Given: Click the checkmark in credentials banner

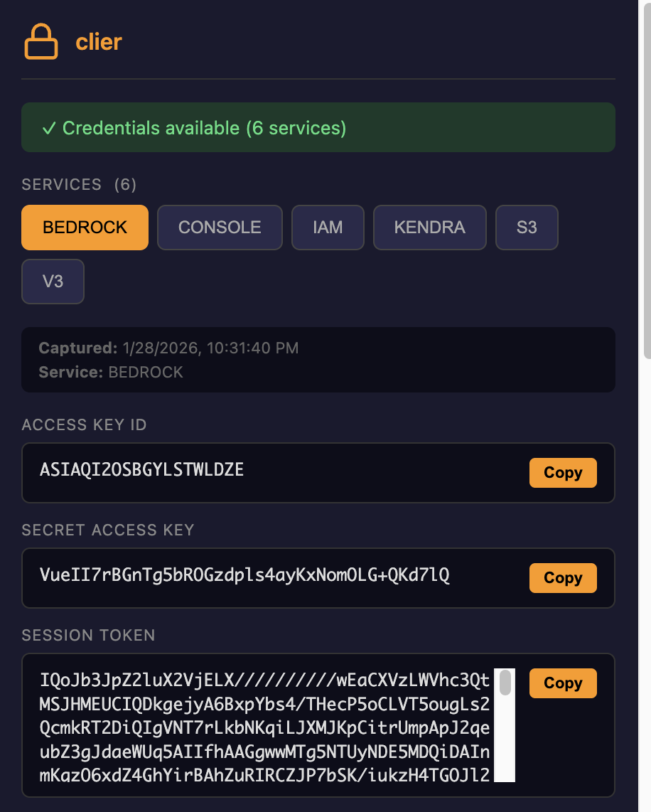Looking at the screenshot, I should 48,129.
